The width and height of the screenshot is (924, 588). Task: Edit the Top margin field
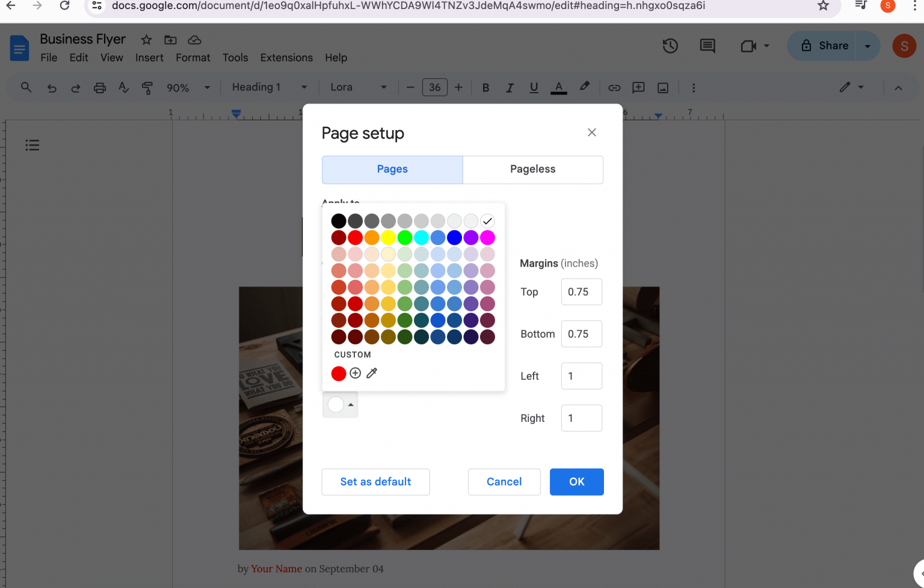[x=582, y=292]
